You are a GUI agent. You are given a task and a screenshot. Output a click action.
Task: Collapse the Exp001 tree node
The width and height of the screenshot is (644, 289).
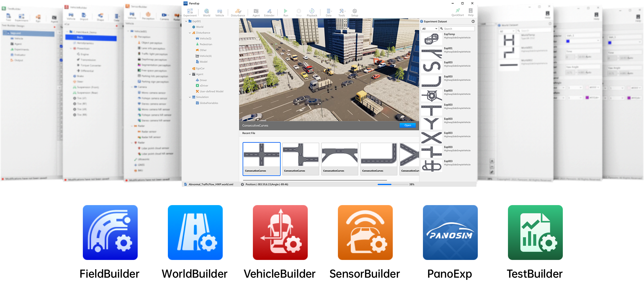tap(186, 21)
